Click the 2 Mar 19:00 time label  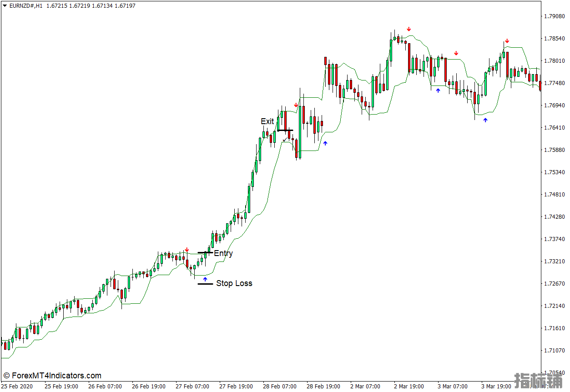(x=408, y=387)
